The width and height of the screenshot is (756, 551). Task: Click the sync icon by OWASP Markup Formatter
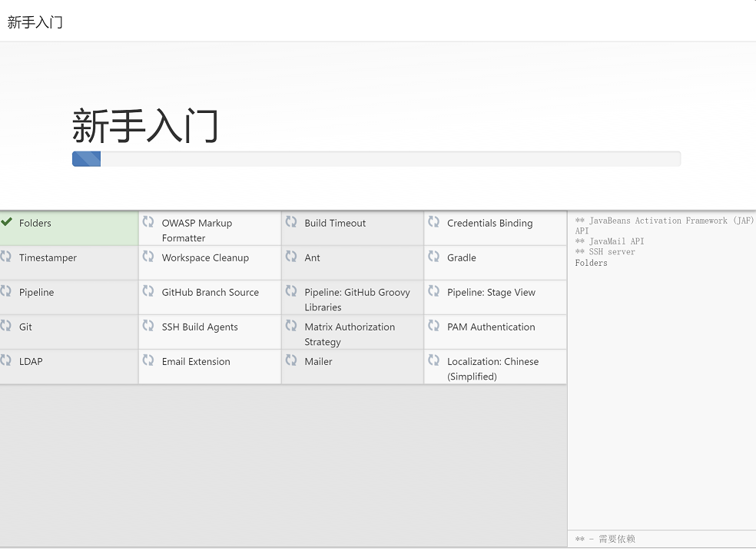pos(148,222)
